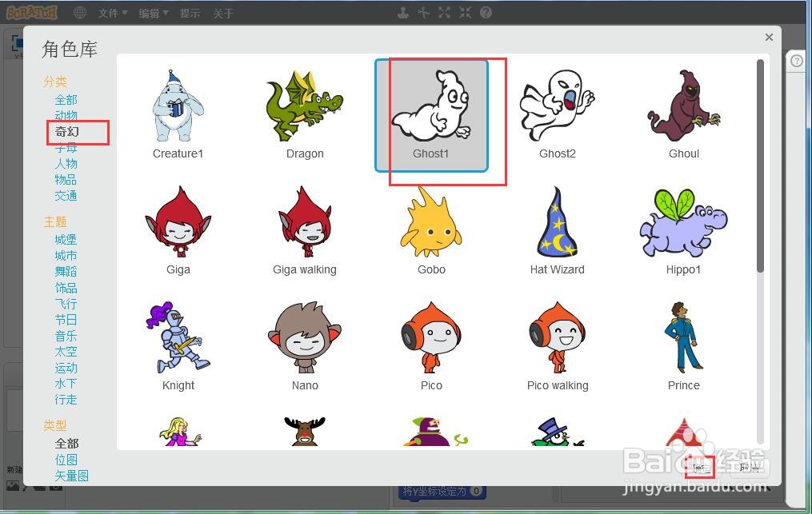Filter by 音乐 theme
Screen dimensions: 812x514
click(66, 336)
